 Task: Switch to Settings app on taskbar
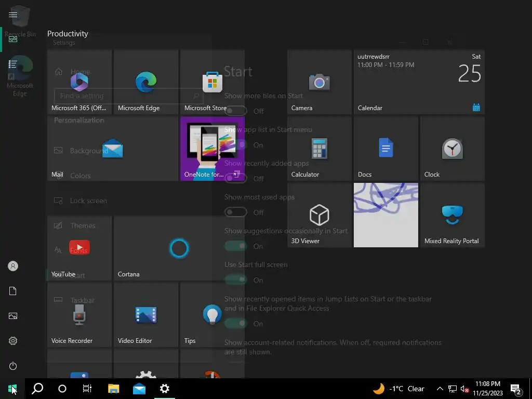point(165,389)
